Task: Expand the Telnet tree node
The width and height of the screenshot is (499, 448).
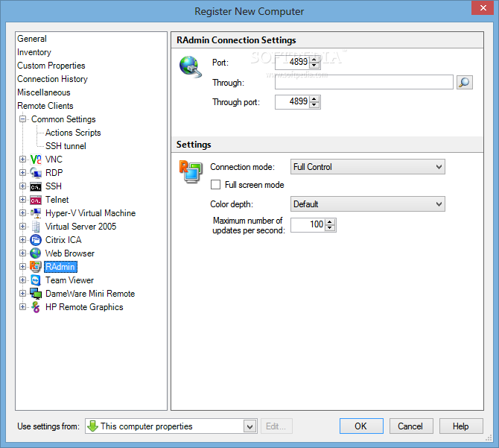Action: click(22, 199)
